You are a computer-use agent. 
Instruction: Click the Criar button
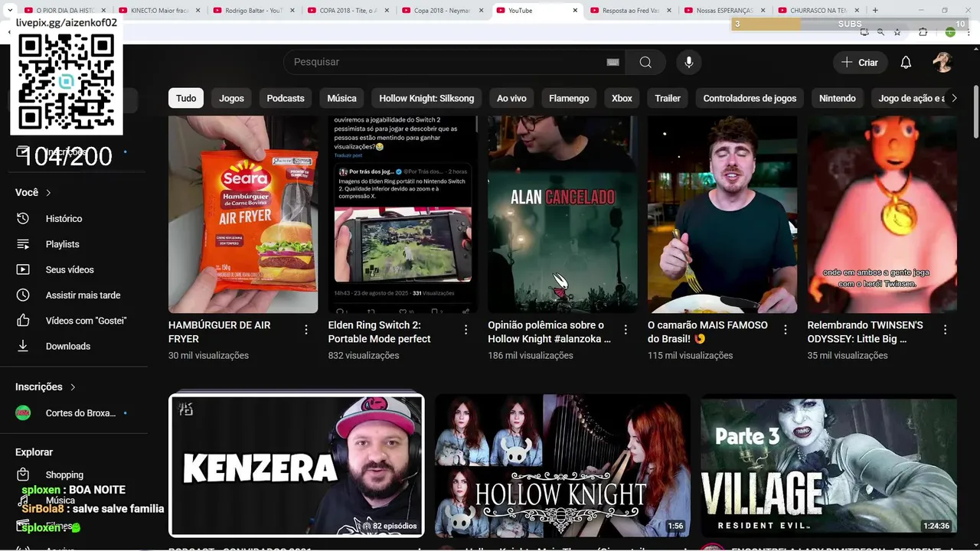click(x=860, y=63)
